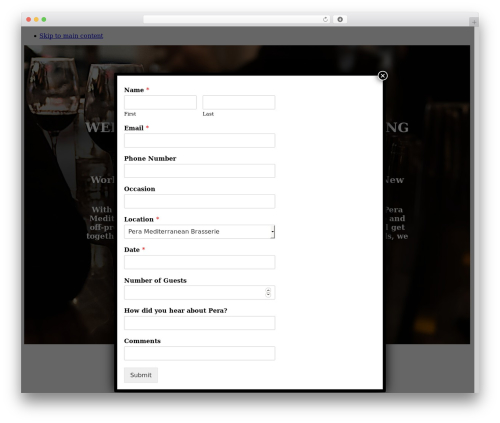Click the Last name input field
Screen dimensions: 500x423
[x=239, y=102]
